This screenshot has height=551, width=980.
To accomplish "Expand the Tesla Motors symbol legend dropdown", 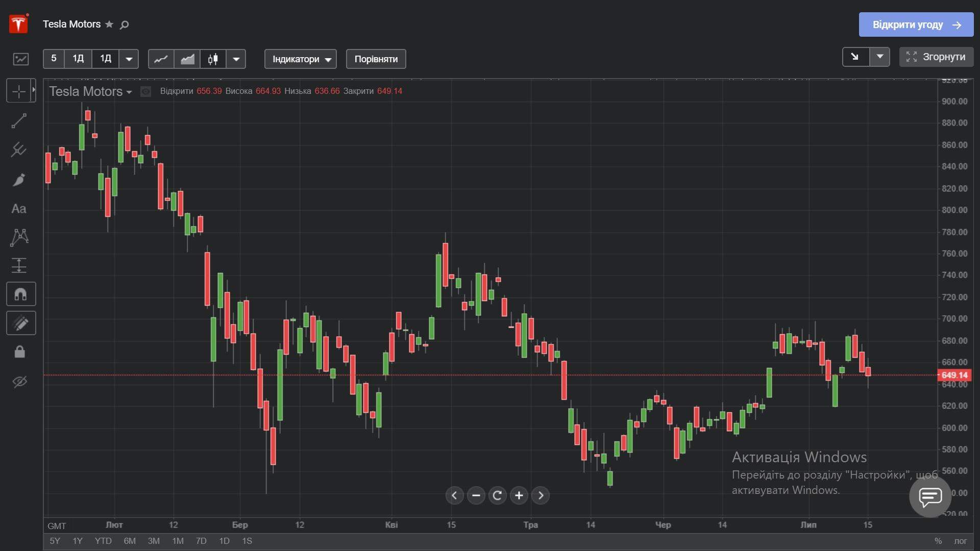I will coord(129,92).
